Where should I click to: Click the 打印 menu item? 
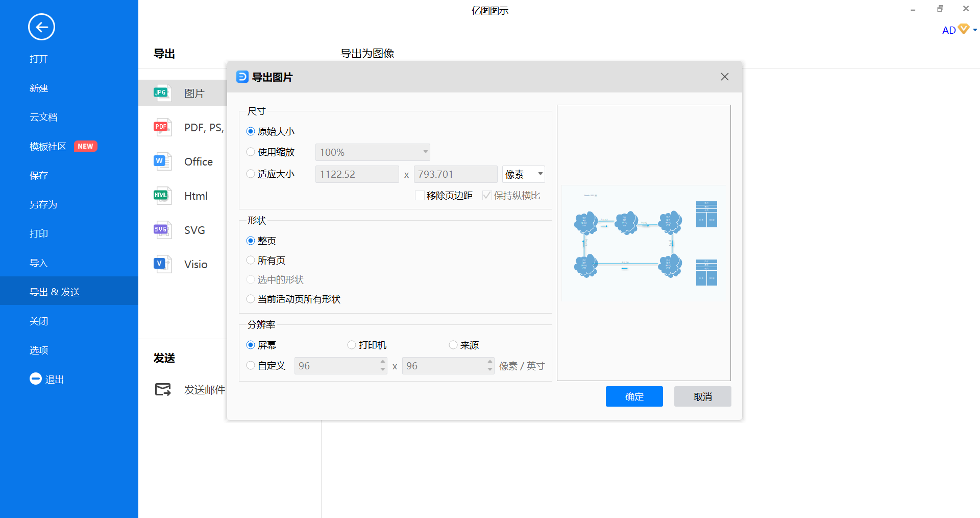(x=39, y=233)
